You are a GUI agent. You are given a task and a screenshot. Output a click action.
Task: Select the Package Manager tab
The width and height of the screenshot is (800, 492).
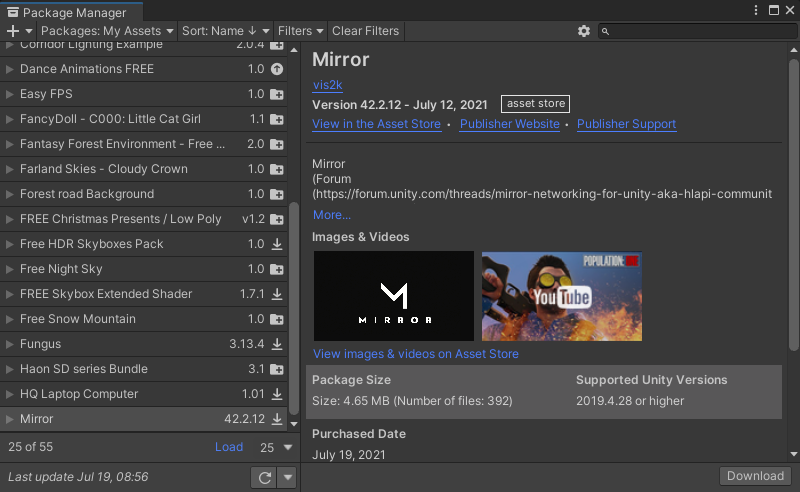click(71, 12)
